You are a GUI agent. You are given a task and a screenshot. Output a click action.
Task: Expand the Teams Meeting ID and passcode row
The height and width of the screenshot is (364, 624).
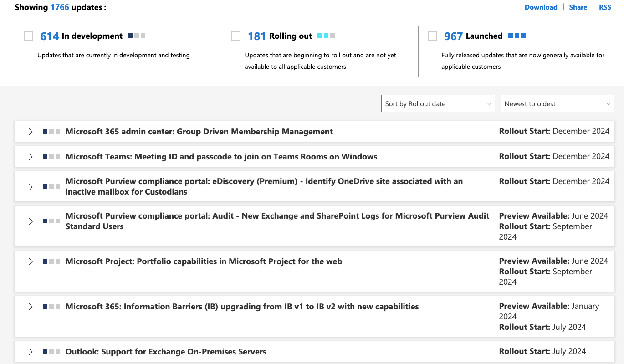31,157
